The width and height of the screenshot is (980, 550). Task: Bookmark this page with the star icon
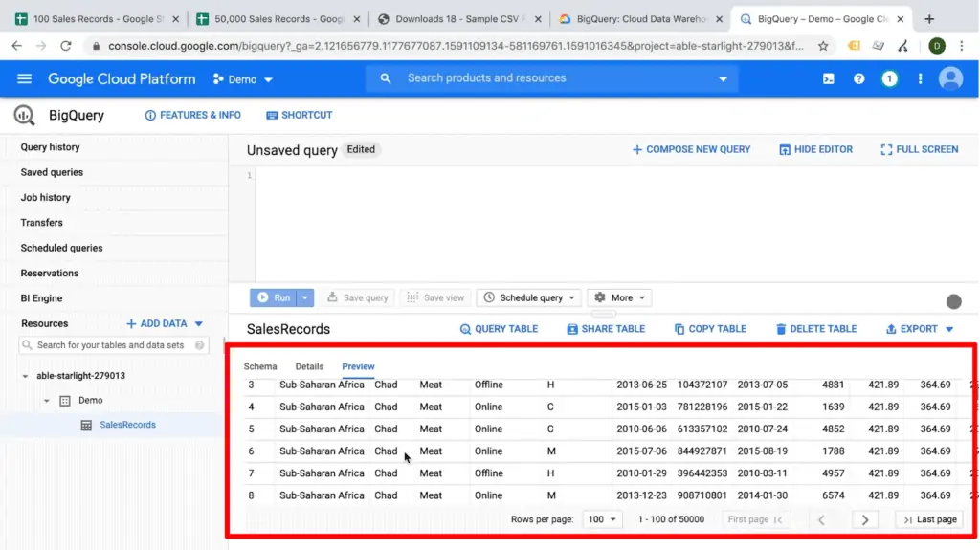pyautogui.click(x=823, y=46)
